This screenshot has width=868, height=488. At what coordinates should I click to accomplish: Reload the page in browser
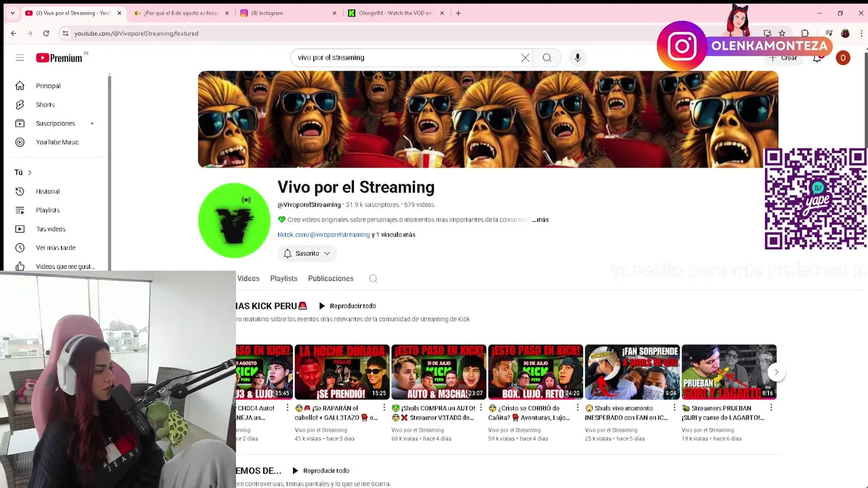click(x=46, y=33)
